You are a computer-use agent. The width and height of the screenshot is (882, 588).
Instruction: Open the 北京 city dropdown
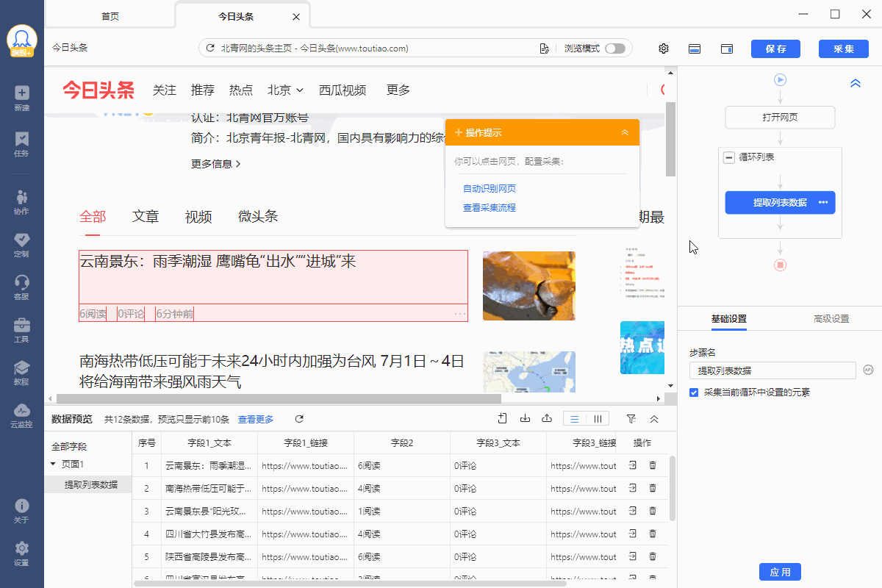coord(285,90)
